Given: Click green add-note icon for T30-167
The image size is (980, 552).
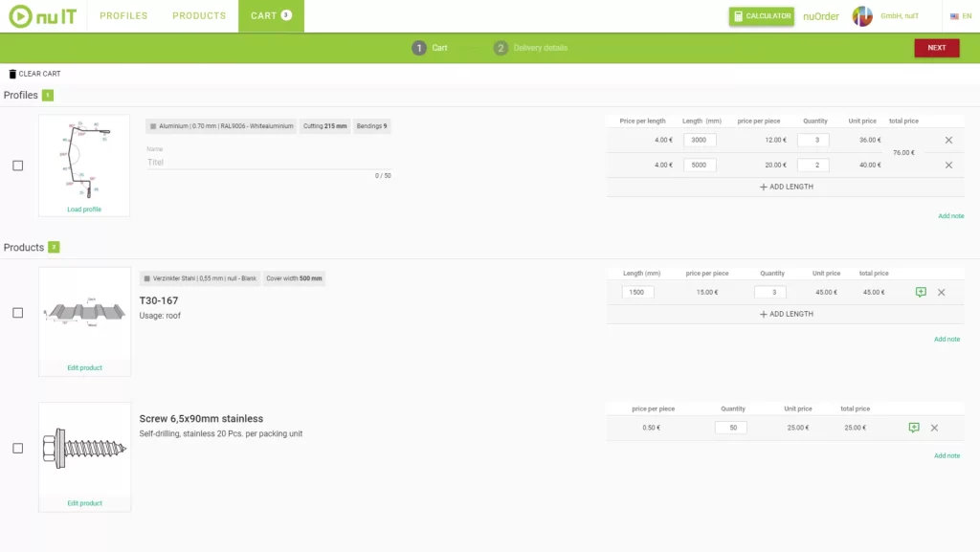Looking at the screenshot, I should [921, 292].
